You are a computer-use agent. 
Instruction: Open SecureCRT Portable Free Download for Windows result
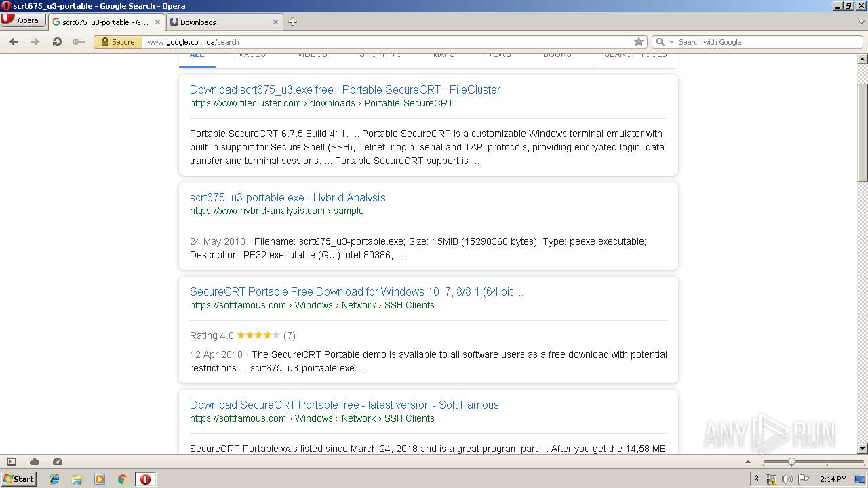(357, 291)
